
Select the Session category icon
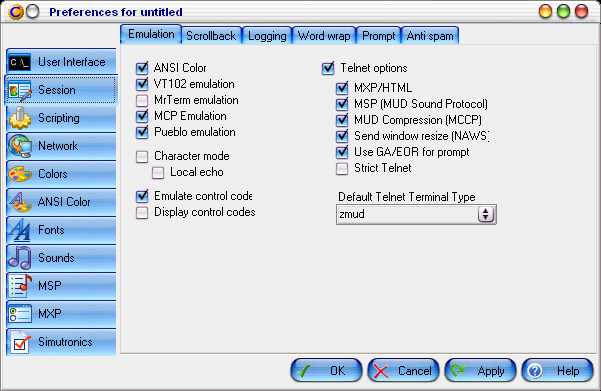tap(20, 90)
